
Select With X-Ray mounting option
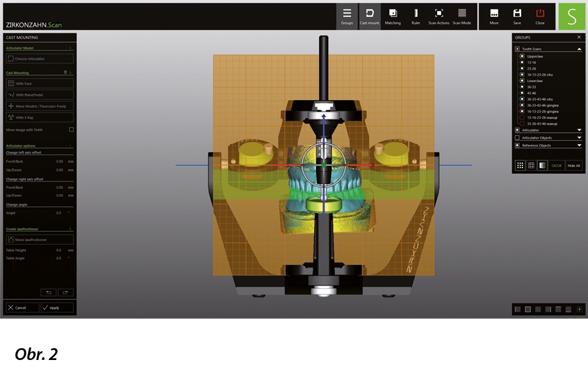[40, 117]
